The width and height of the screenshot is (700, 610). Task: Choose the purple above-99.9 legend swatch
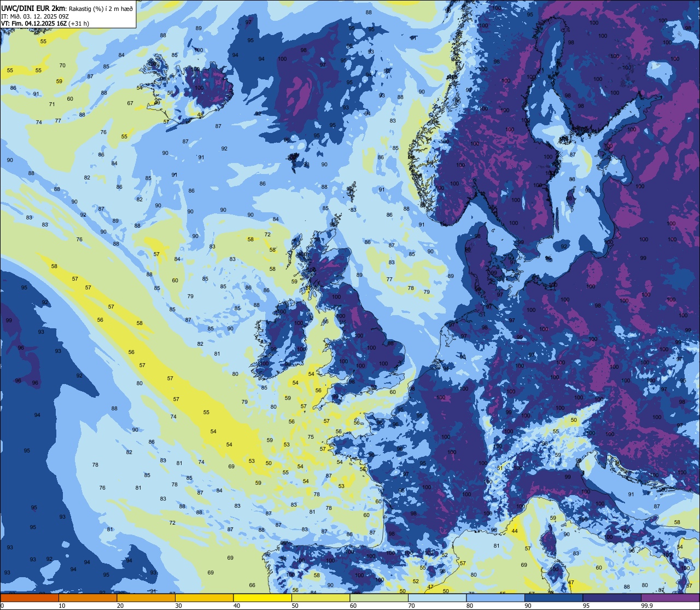point(670,598)
